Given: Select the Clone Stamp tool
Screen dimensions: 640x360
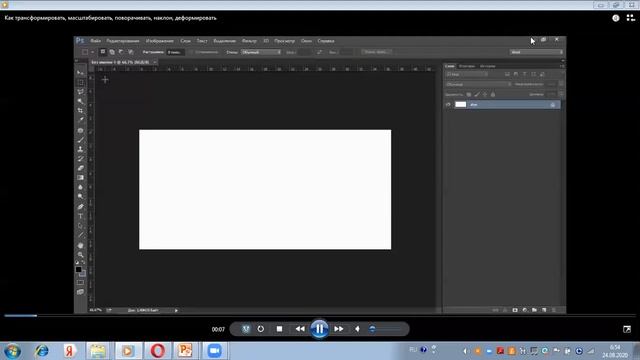Looking at the screenshot, I should point(80,149).
